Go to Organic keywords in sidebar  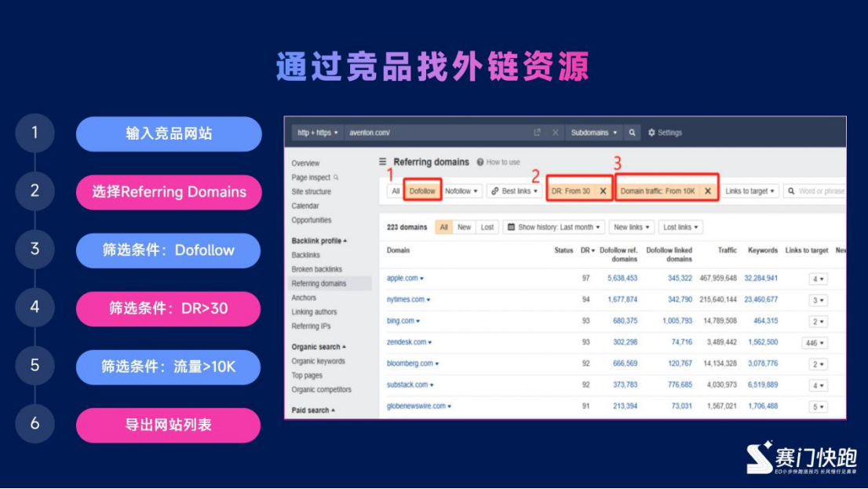point(318,361)
